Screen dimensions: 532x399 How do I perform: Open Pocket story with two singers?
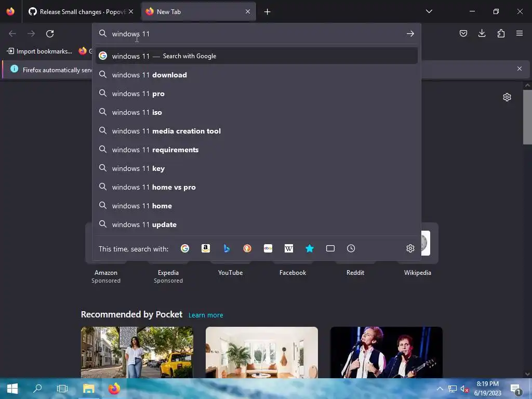coord(387,352)
